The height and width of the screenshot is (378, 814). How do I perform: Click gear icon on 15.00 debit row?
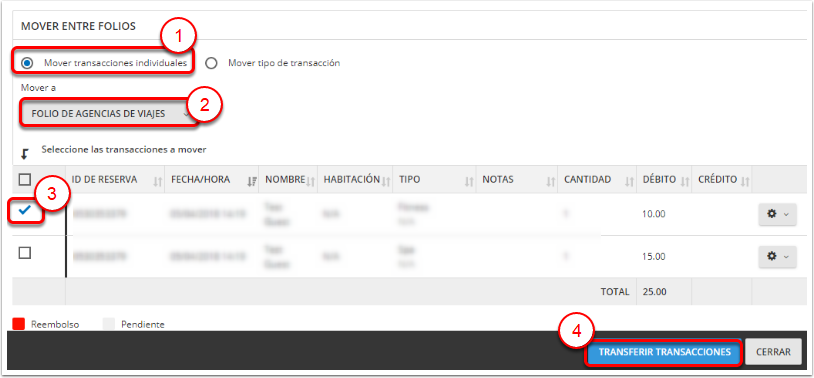click(x=771, y=256)
